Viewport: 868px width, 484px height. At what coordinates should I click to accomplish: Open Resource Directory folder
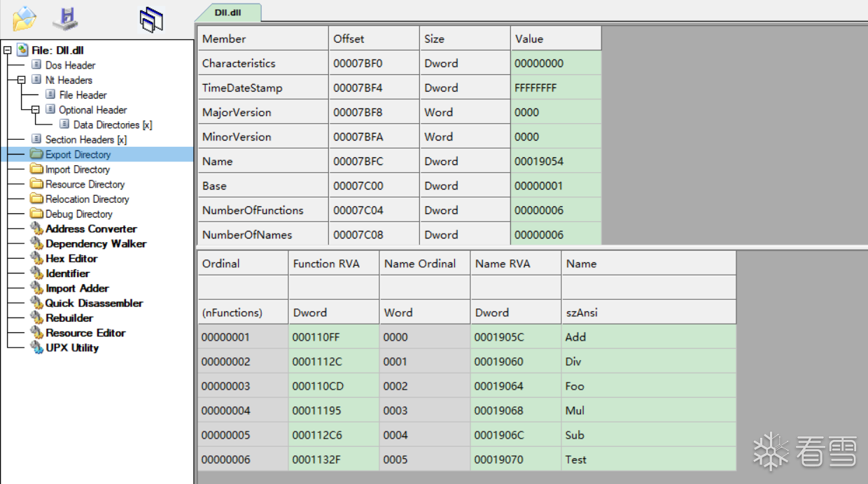[85, 184]
